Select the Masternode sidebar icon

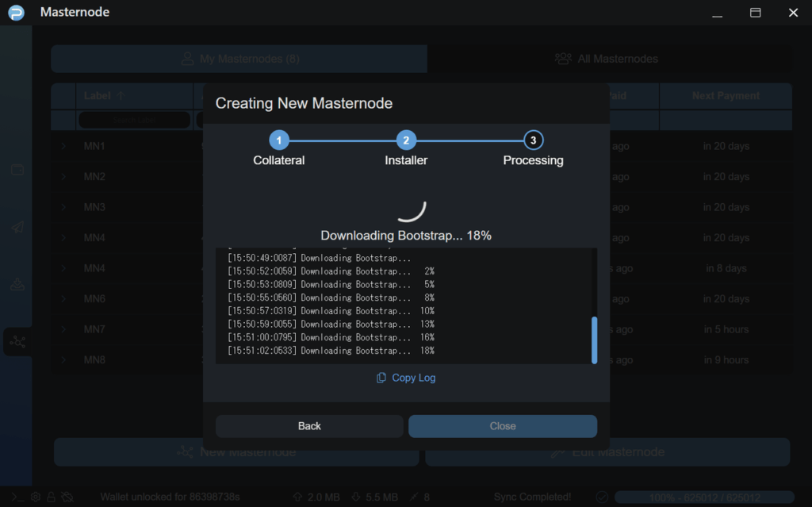coord(17,342)
